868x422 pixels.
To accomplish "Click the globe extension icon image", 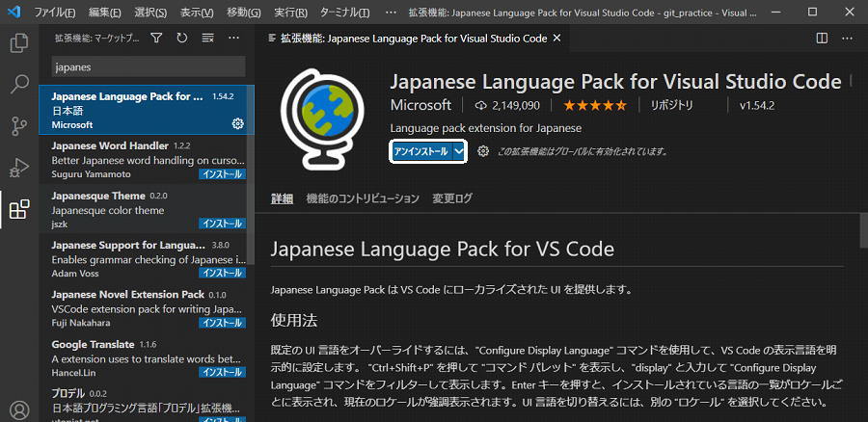I will click(x=322, y=118).
